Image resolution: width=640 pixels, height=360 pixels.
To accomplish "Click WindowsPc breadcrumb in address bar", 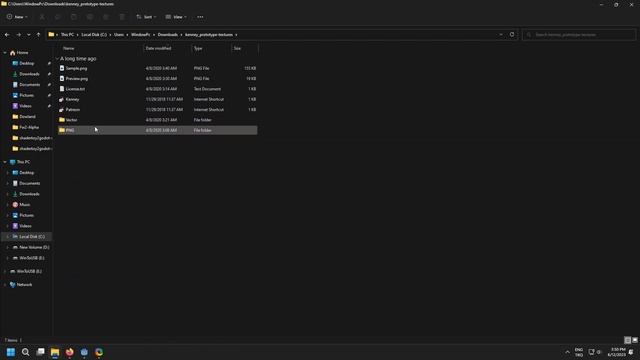I will [140, 35].
